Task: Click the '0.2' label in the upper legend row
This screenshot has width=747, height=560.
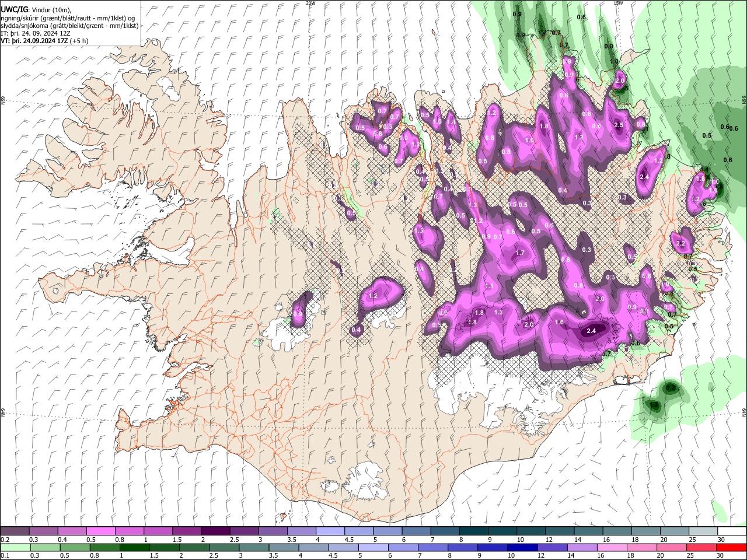Action: tap(5, 540)
